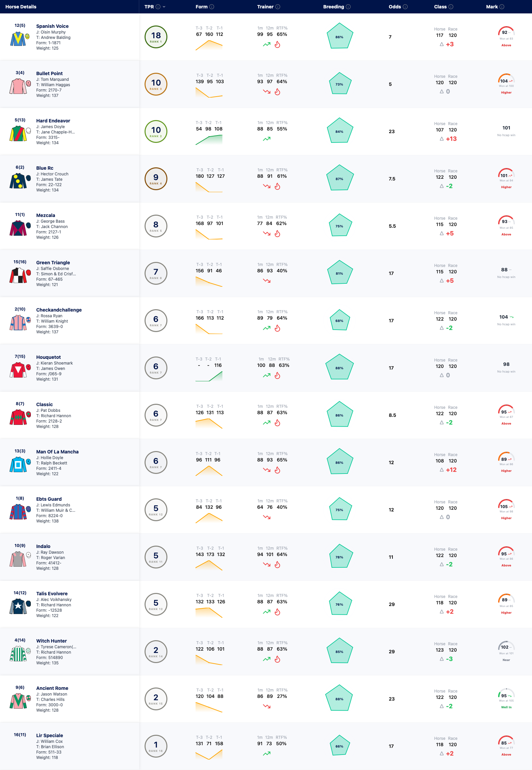Viewport: 532px width, 770px height.
Task: Click Bullet Point's red downward trainer trend arrow
Action: [x=267, y=92]
